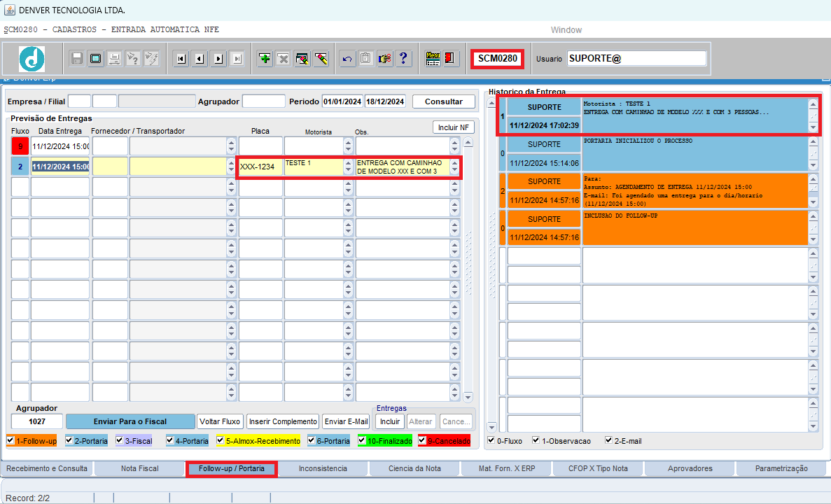The width and height of the screenshot is (831, 504).
Task: Click down arrow of 'PORTARIA INICIALIZOU O PROCESSO' history text
Action: point(813,165)
